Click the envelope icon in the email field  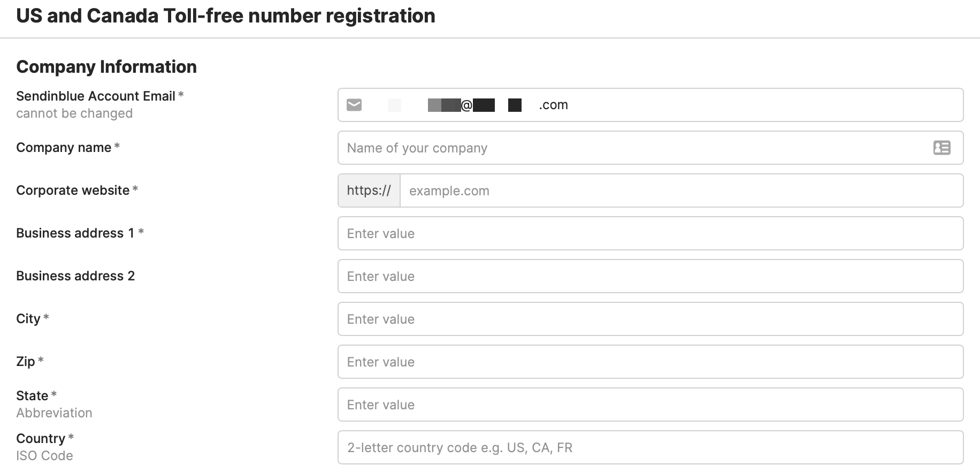(354, 105)
